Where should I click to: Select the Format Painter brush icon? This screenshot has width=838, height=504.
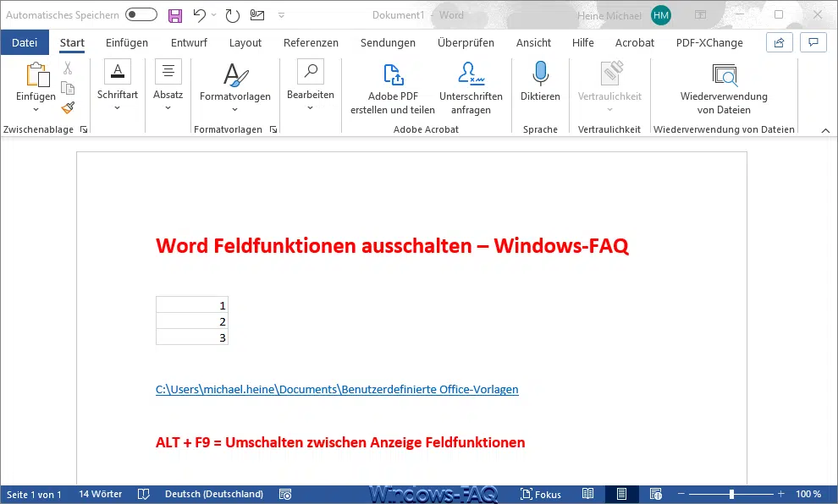68,107
